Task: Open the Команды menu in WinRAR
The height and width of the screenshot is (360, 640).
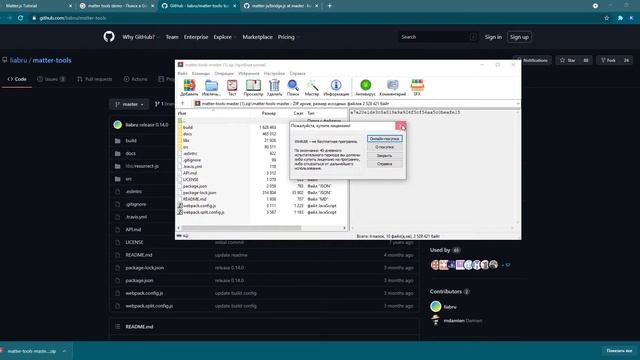Action: 201,73
